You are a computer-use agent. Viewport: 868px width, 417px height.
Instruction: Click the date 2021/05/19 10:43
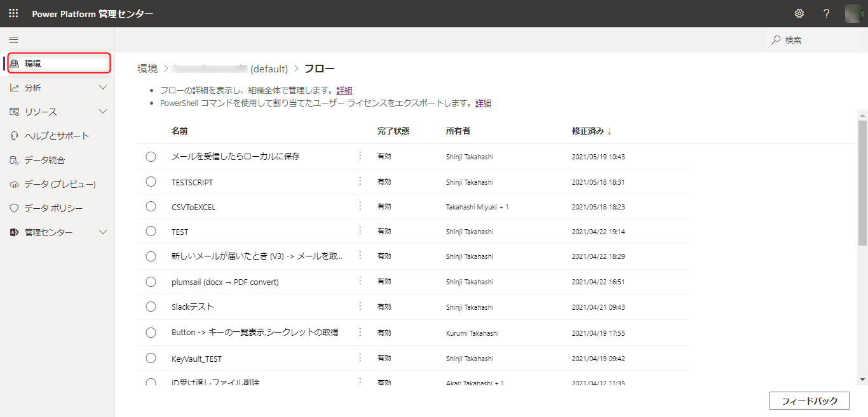(x=599, y=157)
